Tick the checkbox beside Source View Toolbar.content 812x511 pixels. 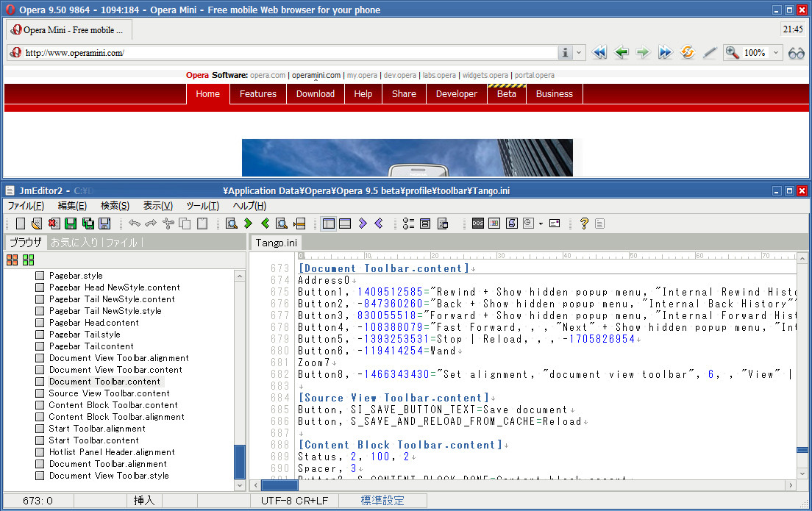coord(40,393)
